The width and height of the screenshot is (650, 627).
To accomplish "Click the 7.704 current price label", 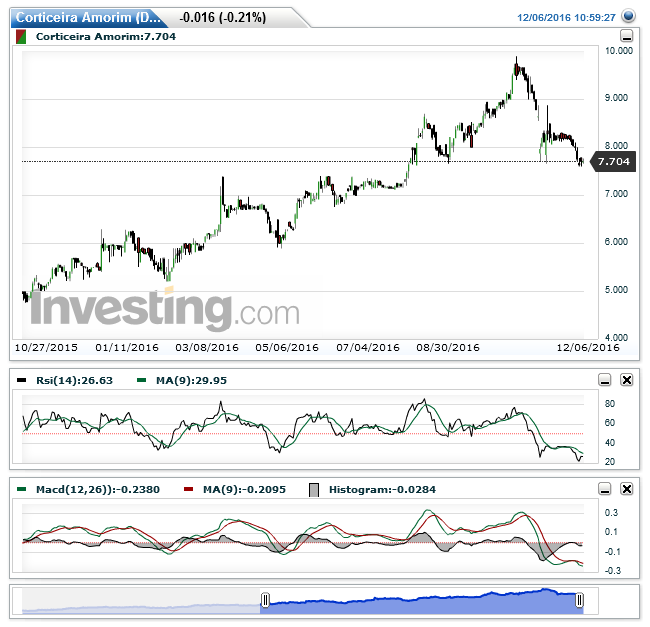I will pos(613,162).
